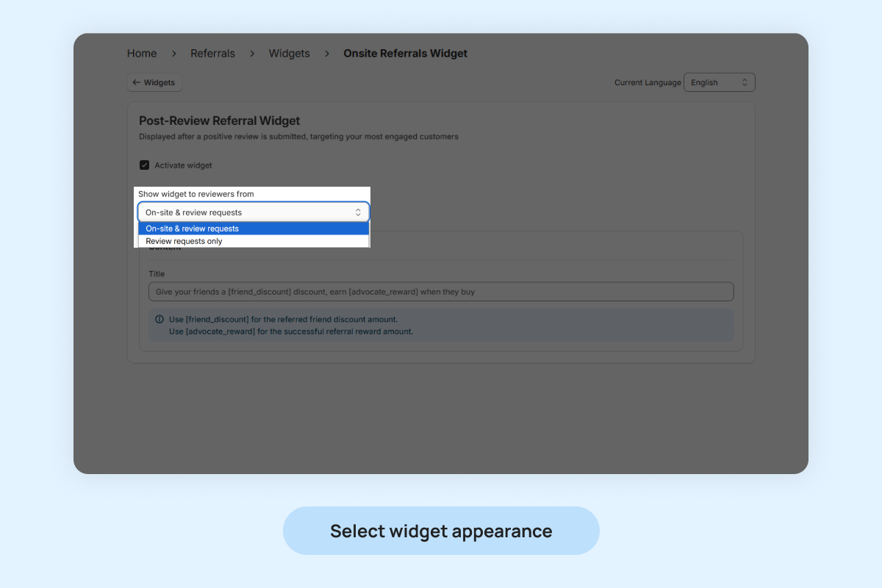Click the 'Select widget appearance' pill button
The height and width of the screenshot is (588, 882).
pos(441,531)
